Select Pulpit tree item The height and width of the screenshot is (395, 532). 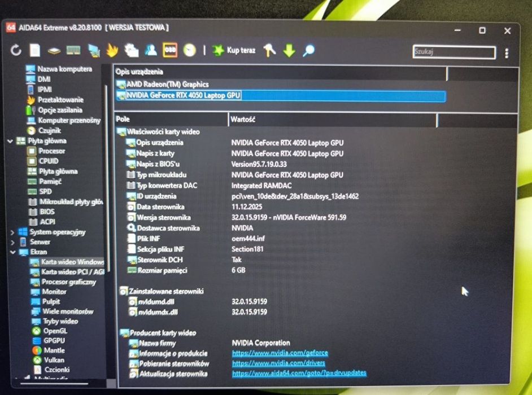(46, 301)
